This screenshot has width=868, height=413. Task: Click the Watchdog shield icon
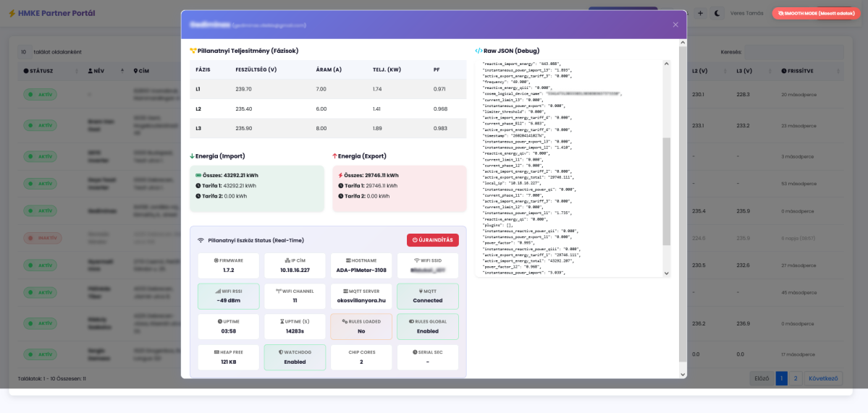coord(281,352)
